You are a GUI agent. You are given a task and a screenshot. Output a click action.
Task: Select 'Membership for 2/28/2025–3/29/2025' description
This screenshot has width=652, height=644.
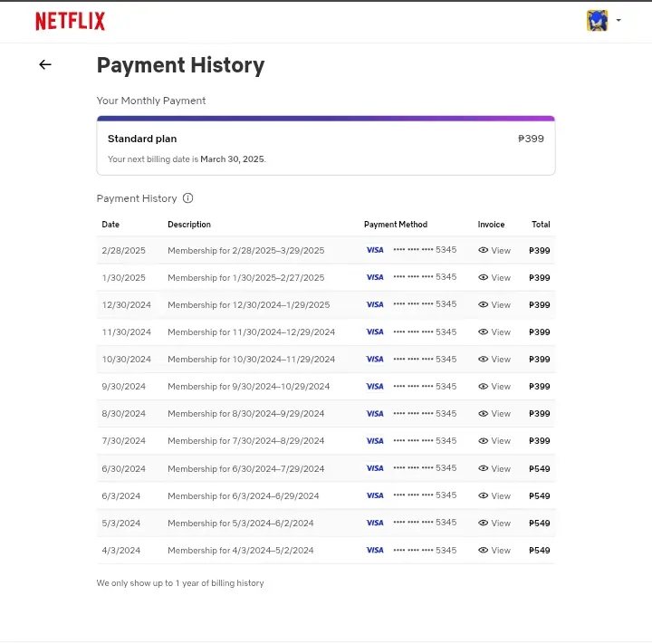tap(245, 250)
